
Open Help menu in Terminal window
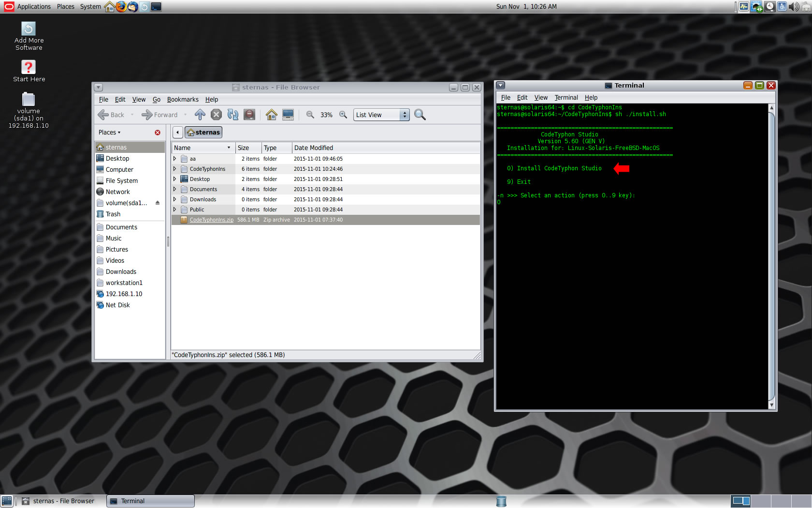coord(591,97)
